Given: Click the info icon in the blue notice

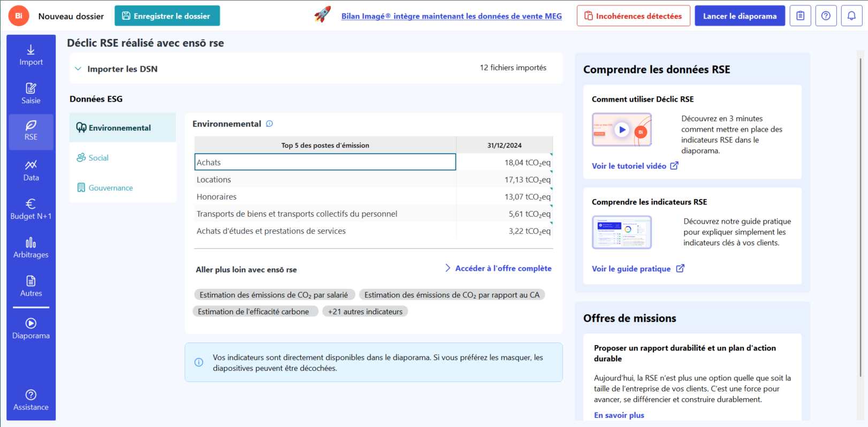Looking at the screenshot, I should (x=199, y=362).
